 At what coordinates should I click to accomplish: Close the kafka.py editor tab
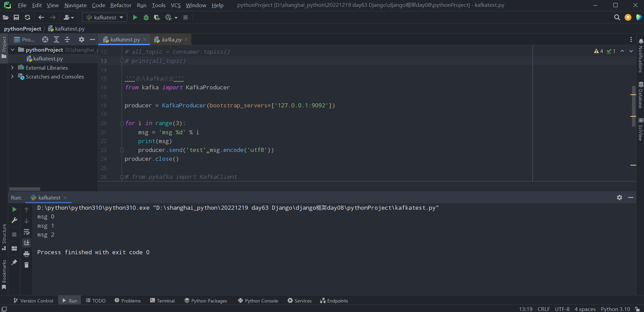point(186,39)
